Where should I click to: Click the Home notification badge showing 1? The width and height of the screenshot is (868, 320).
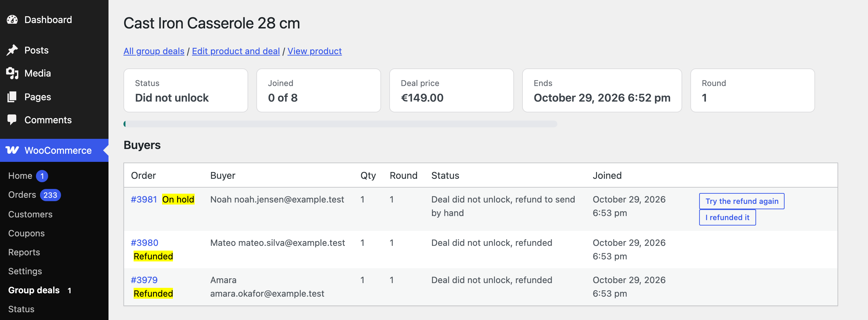click(42, 176)
